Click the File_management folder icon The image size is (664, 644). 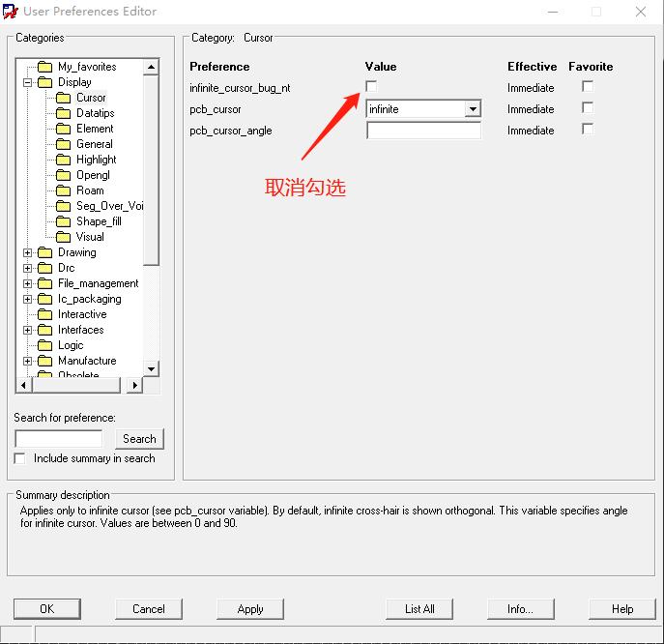pyautogui.click(x=44, y=283)
